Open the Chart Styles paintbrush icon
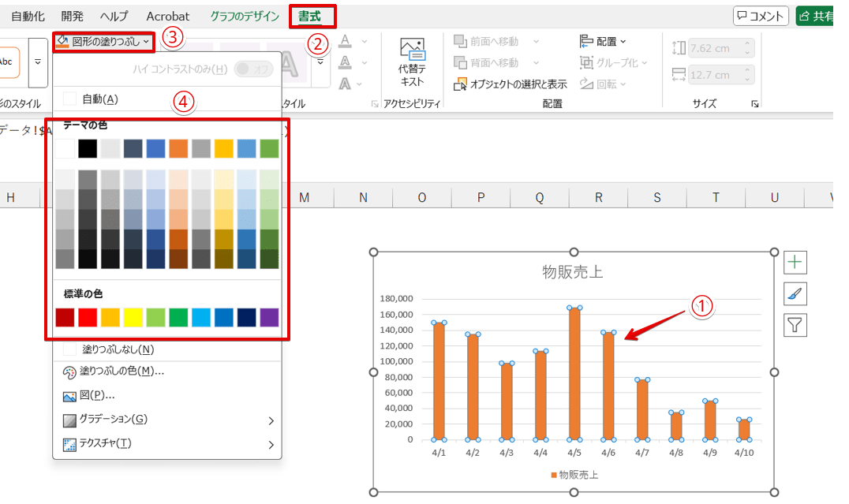The height and width of the screenshot is (504, 849). (795, 294)
